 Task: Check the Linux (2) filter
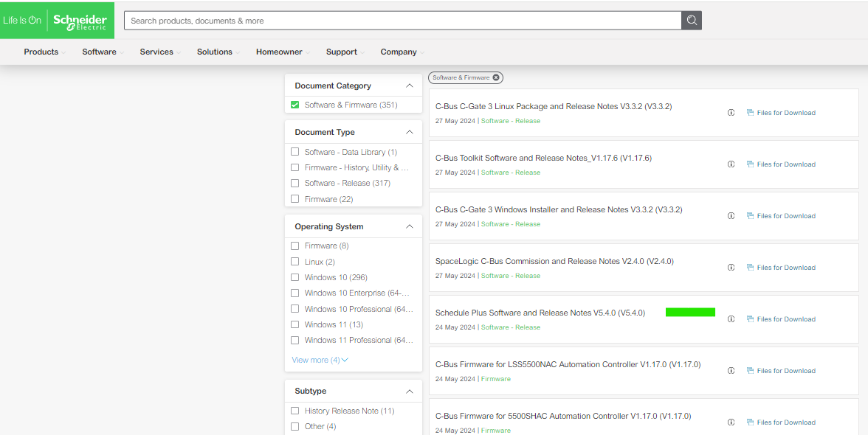[294, 262]
